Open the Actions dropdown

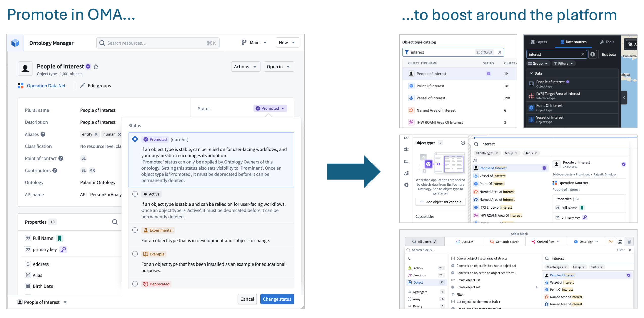pos(245,66)
